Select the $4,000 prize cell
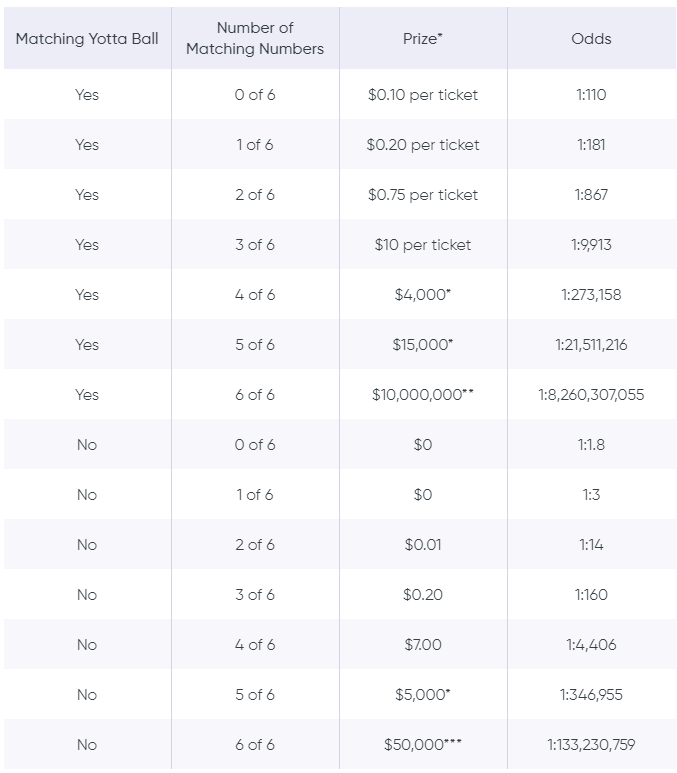 [x=423, y=294]
